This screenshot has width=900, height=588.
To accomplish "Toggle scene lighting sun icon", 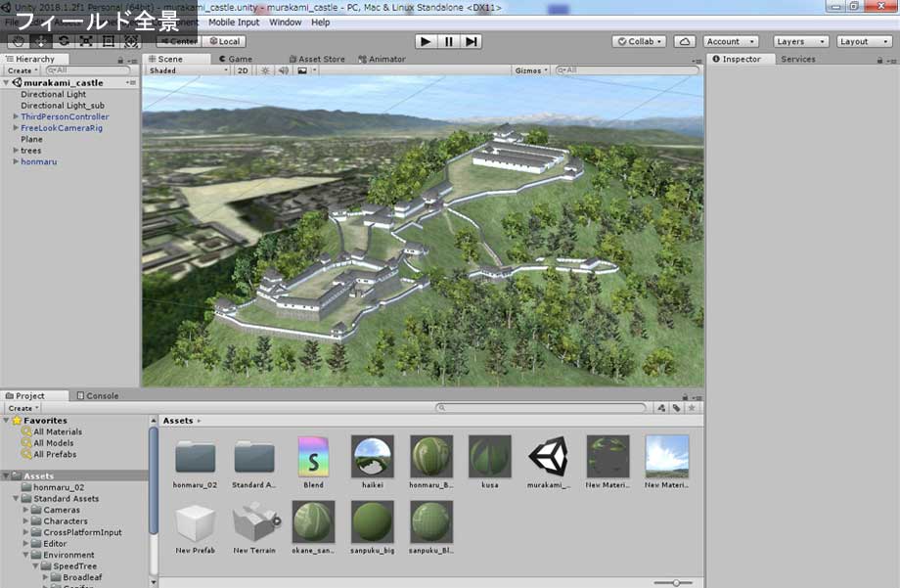I will 265,70.
